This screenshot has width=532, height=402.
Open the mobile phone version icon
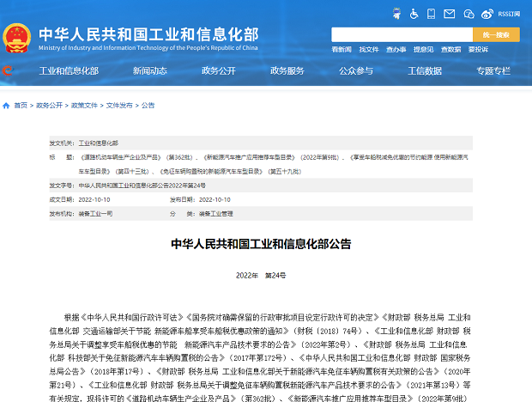(431, 14)
